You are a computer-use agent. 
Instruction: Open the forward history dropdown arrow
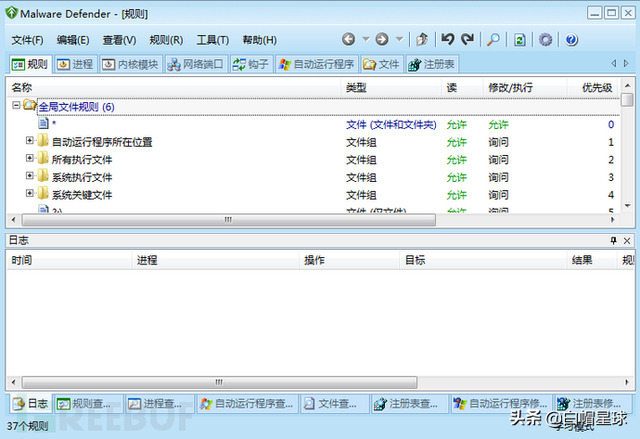pos(400,40)
